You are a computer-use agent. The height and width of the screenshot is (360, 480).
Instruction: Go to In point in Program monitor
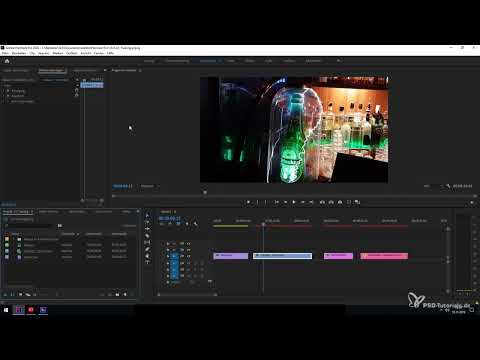pos(276,202)
